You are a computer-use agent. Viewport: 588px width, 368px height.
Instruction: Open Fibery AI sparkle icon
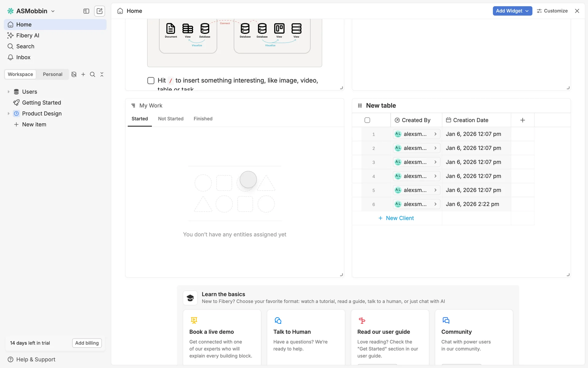point(10,36)
